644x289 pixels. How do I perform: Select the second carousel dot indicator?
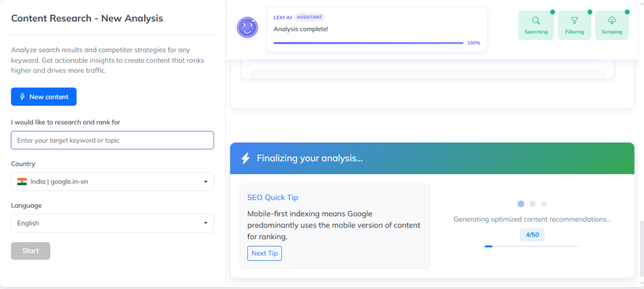(533, 204)
